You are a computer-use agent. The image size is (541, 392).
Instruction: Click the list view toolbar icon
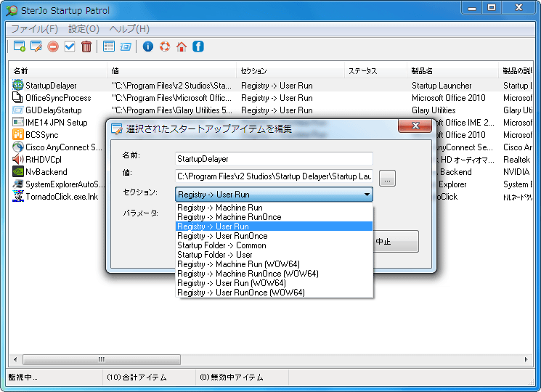coord(109,46)
